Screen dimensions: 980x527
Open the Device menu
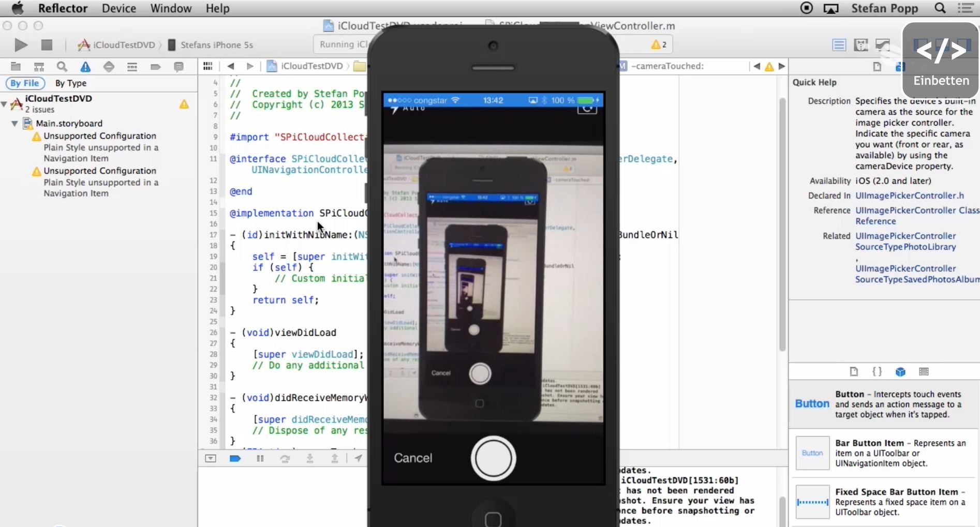(118, 8)
